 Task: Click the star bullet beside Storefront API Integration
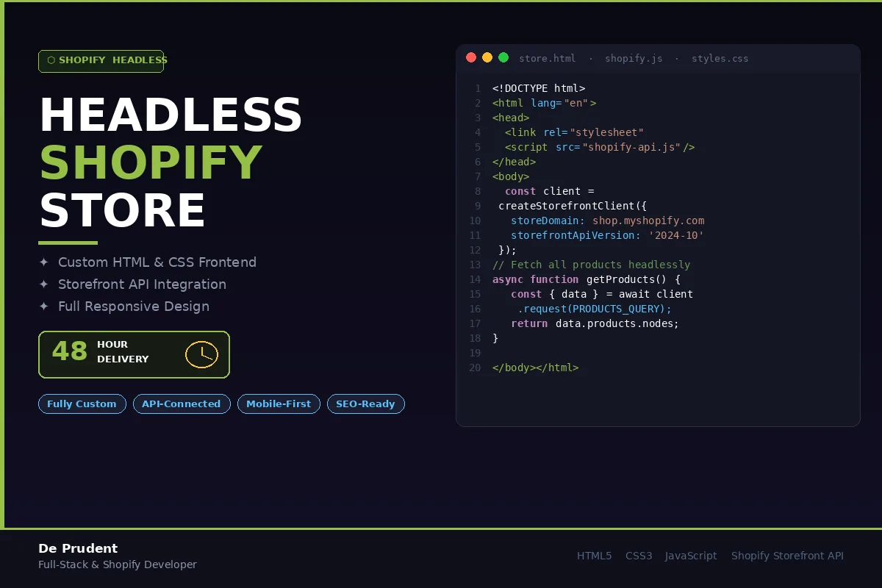point(44,284)
